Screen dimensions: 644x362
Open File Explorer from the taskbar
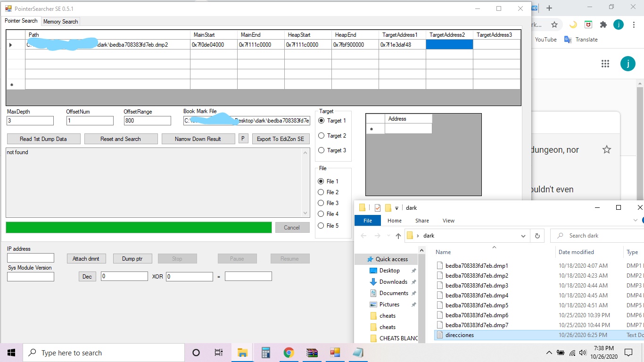[x=242, y=353]
